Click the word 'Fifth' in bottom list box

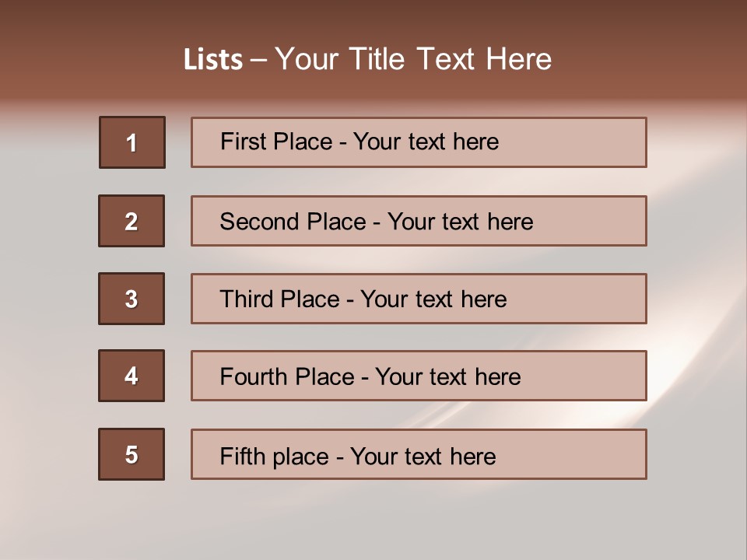[241, 456]
